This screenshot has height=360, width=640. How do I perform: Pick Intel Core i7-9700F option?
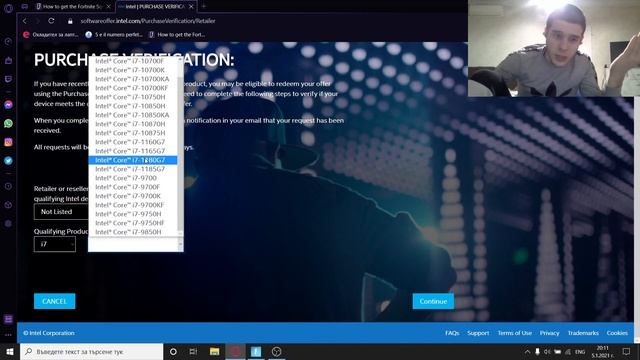(133, 187)
